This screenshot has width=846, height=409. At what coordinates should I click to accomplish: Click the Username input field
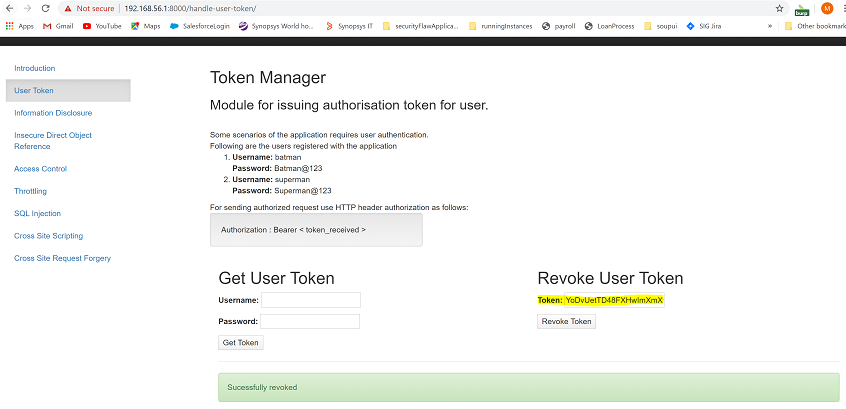pyautogui.click(x=311, y=300)
